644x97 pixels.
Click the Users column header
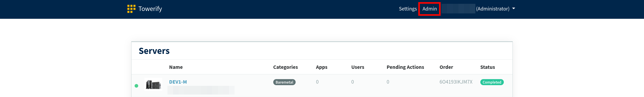pyautogui.click(x=358, y=67)
